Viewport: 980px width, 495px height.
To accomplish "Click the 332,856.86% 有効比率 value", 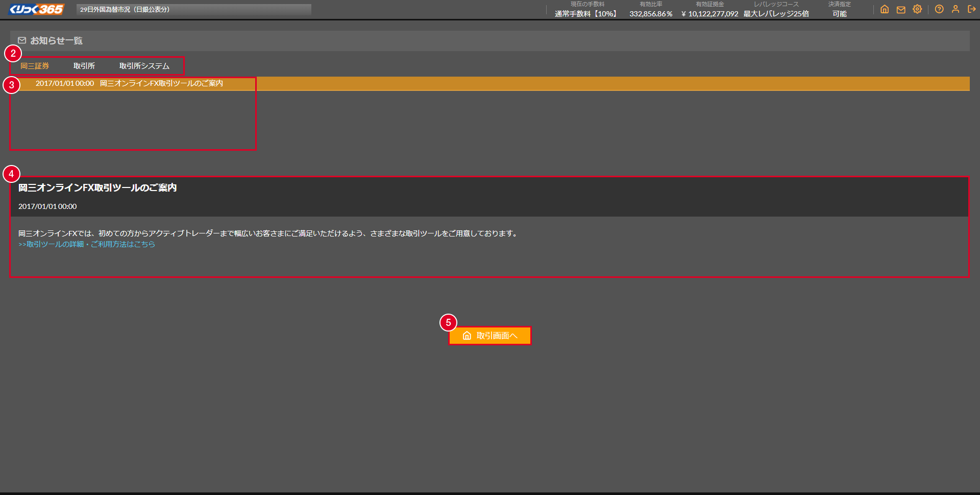I will click(x=651, y=14).
